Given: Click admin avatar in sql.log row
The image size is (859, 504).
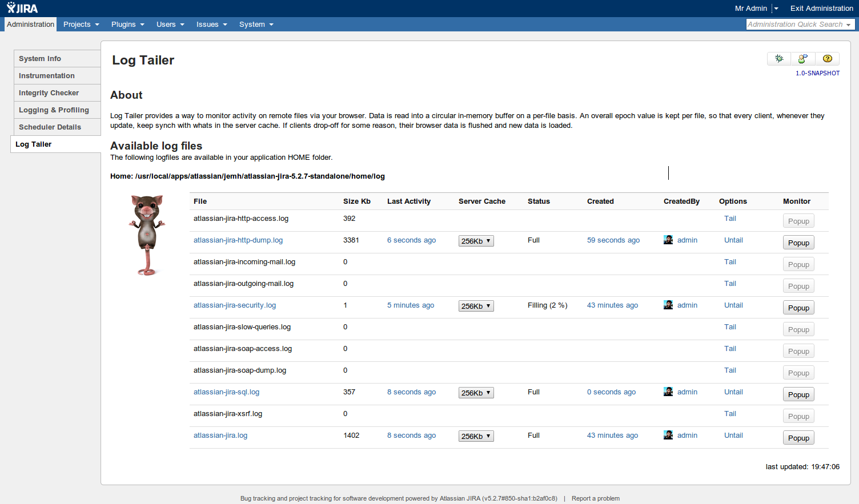Looking at the screenshot, I should (x=668, y=392).
